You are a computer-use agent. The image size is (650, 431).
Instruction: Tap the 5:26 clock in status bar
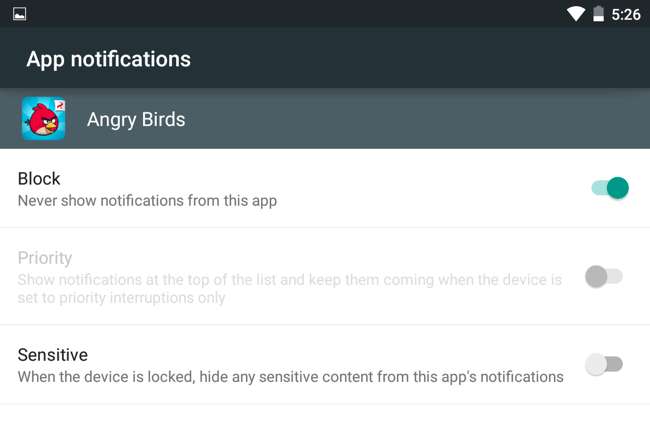pos(626,14)
